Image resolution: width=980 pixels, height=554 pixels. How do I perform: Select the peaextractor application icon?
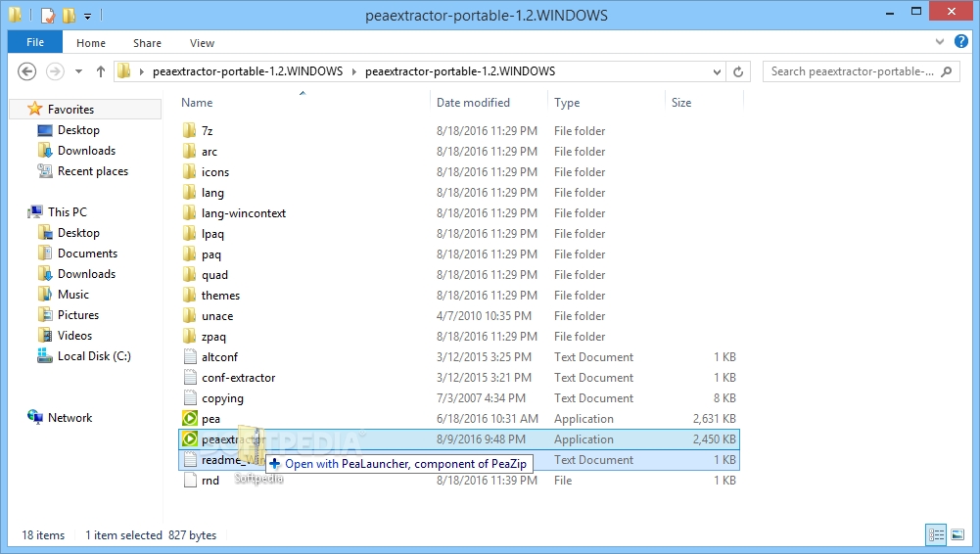pyautogui.click(x=190, y=439)
